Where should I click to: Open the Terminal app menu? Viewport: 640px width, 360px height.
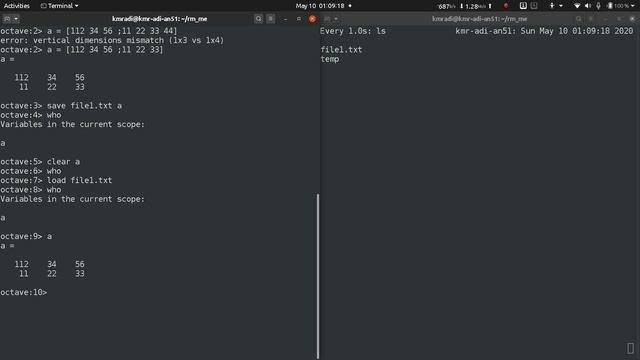[60, 6]
